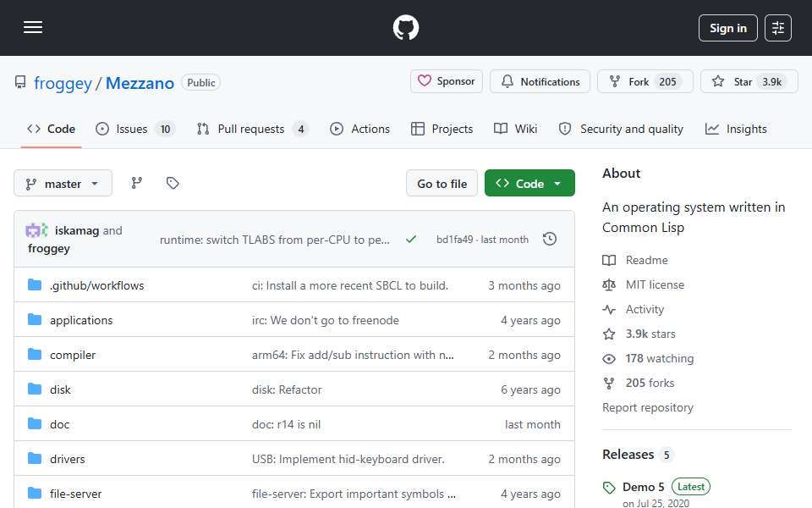812x508 pixels.
Task: Open the disk folder
Action: pyautogui.click(x=60, y=389)
